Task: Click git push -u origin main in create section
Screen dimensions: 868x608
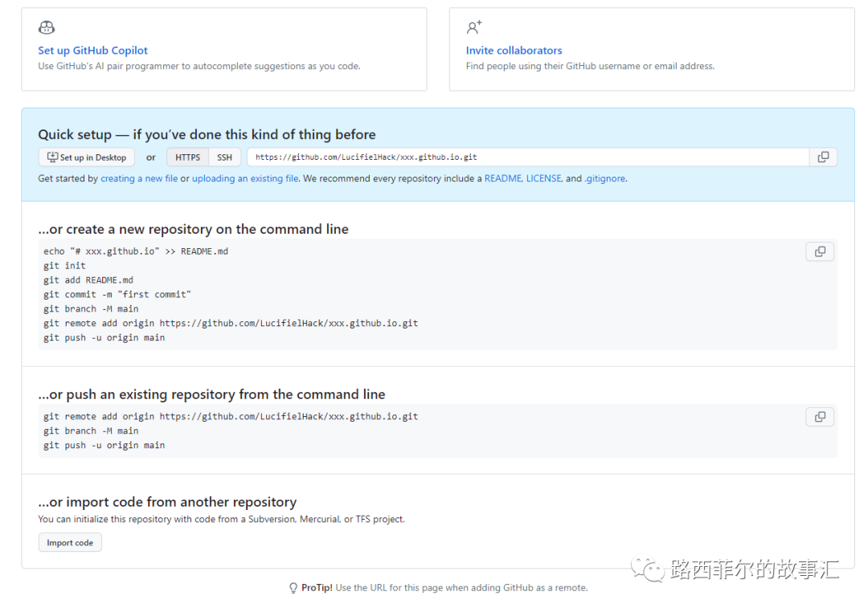Action: pyautogui.click(x=104, y=337)
